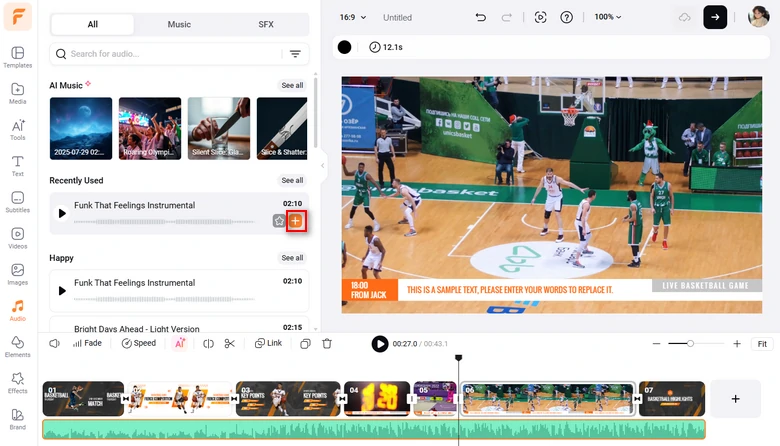780x446 pixels.
Task: Click the 12.1s clip duration indicator
Action: tap(386, 47)
